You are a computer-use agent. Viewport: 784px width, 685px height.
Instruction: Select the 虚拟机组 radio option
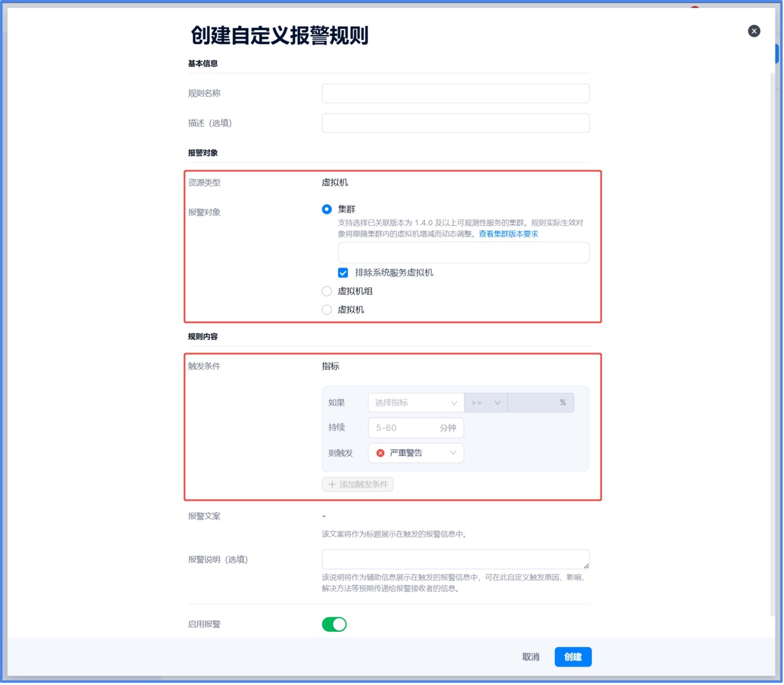[327, 291]
